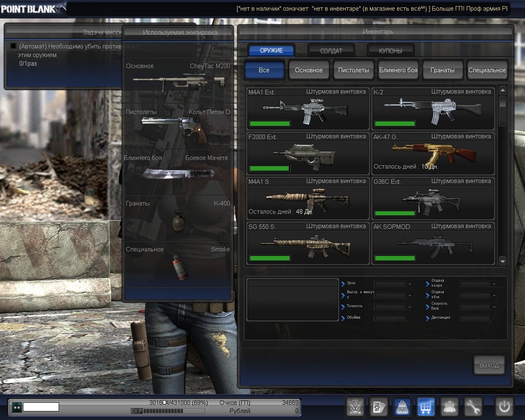Open the shop cart icon
The height and width of the screenshot is (420, 525).
(x=426, y=407)
